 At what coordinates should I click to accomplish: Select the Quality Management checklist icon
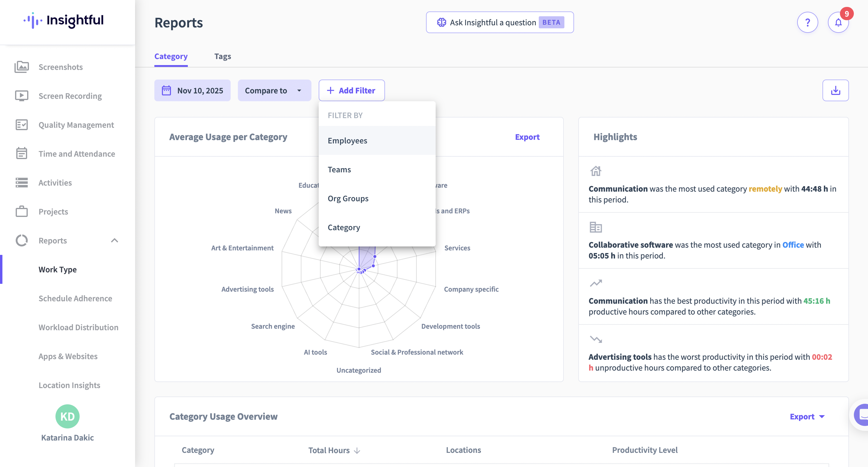[22, 125]
